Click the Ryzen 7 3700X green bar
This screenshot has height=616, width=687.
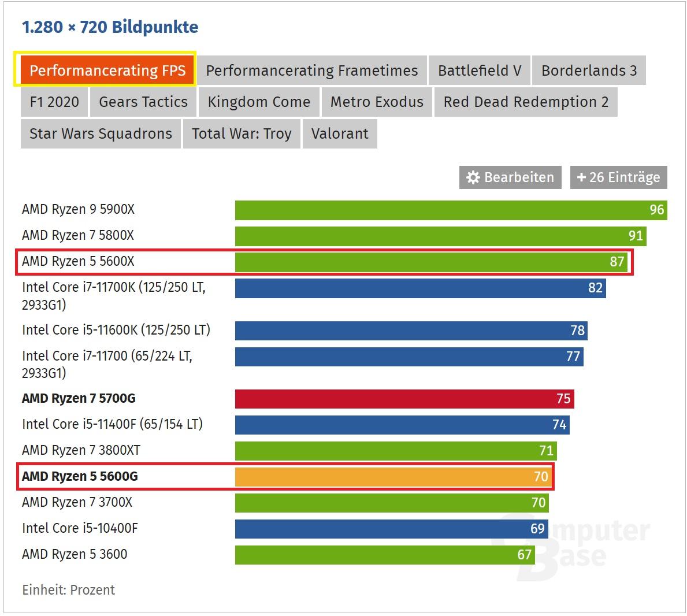pos(392,503)
